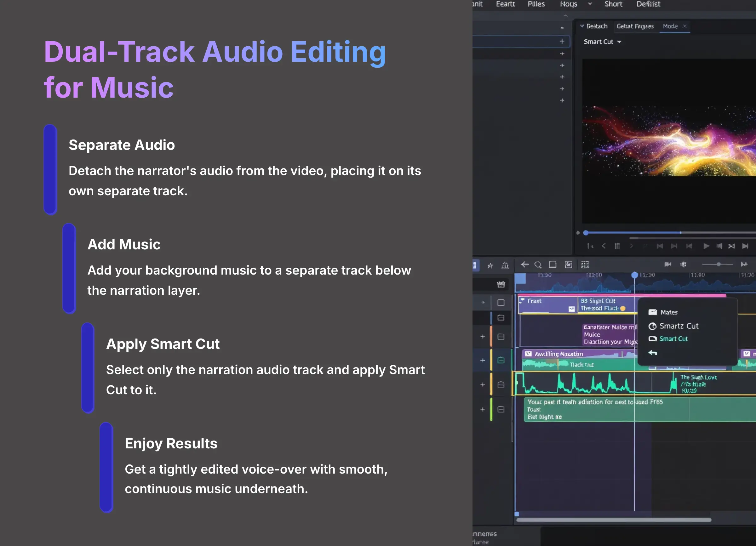Collapse the Deetach panel arrow
Viewport: 756px width, 546px height.
(x=582, y=26)
